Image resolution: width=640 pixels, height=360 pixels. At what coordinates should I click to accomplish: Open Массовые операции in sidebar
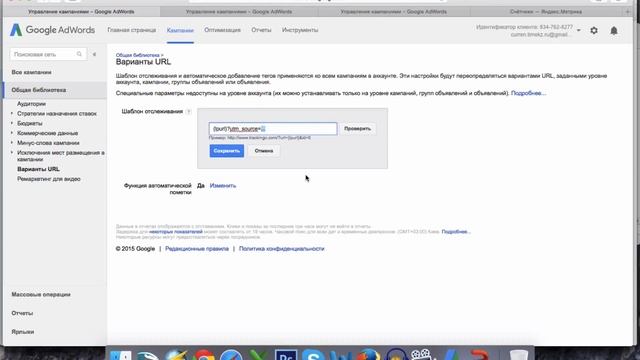point(41,294)
